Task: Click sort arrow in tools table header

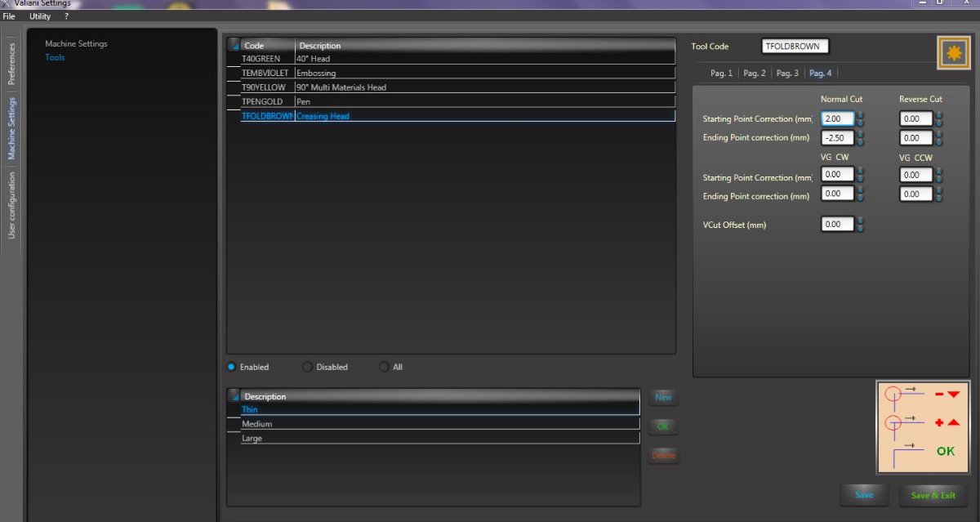Action: pos(234,45)
